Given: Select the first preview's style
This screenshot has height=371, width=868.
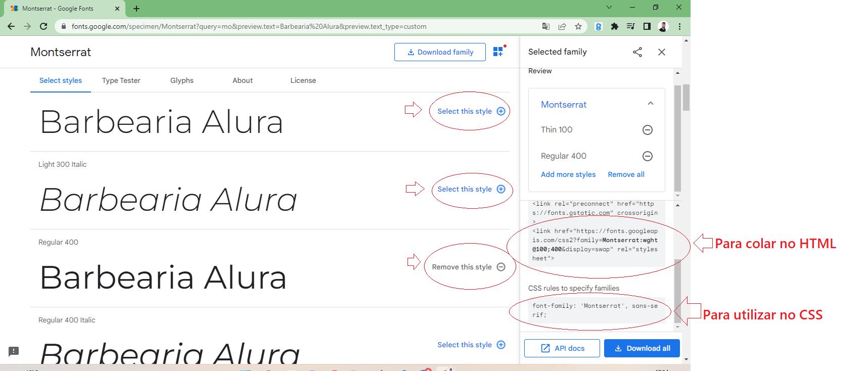Looking at the screenshot, I should (x=471, y=111).
